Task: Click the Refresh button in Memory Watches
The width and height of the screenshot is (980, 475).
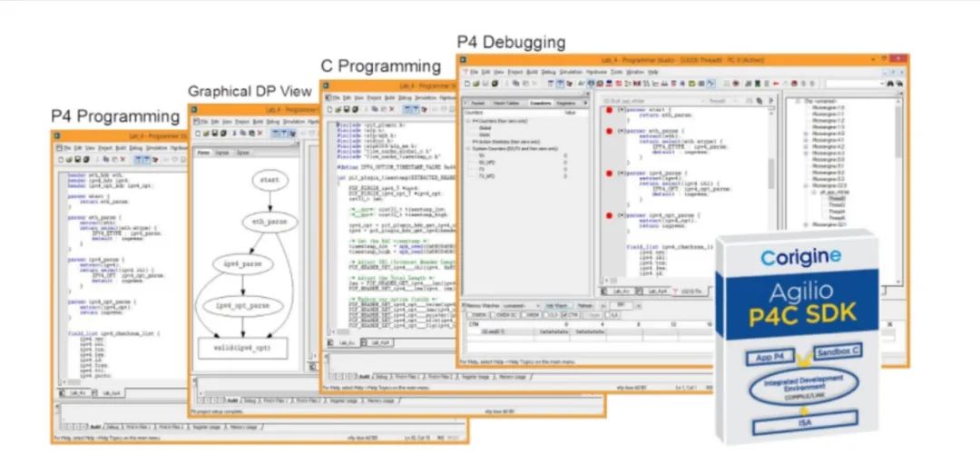Action: (585, 305)
